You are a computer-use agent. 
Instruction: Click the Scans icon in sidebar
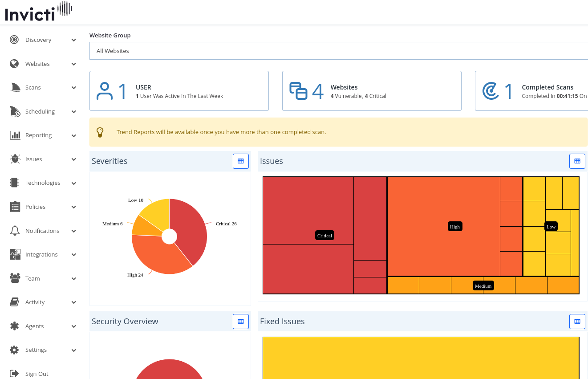tap(14, 87)
